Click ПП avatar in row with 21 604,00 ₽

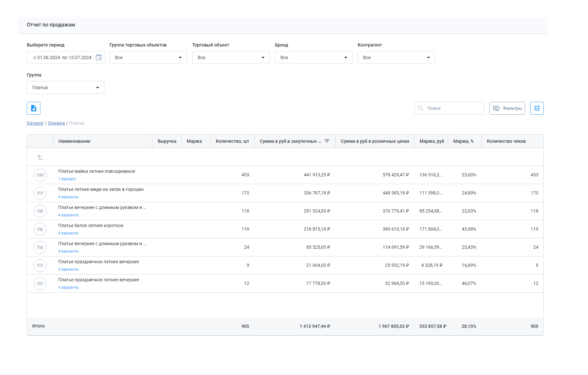pos(40,266)
